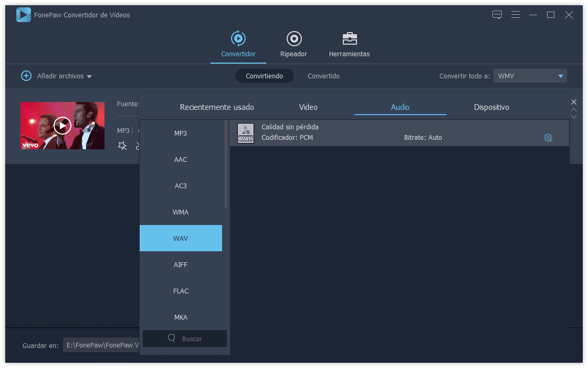Open the Convertir todo a WMV dropdown
588x368 pixels.
coord(530,76)
